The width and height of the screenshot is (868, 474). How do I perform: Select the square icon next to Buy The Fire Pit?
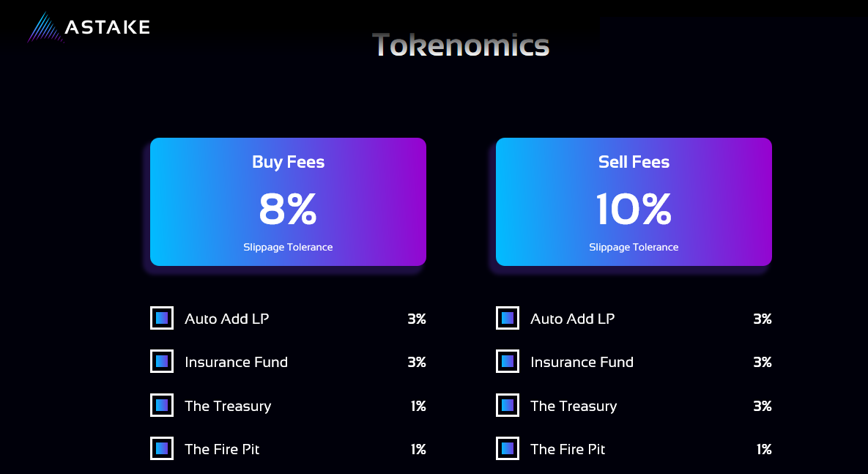click(x=162, y=448)
